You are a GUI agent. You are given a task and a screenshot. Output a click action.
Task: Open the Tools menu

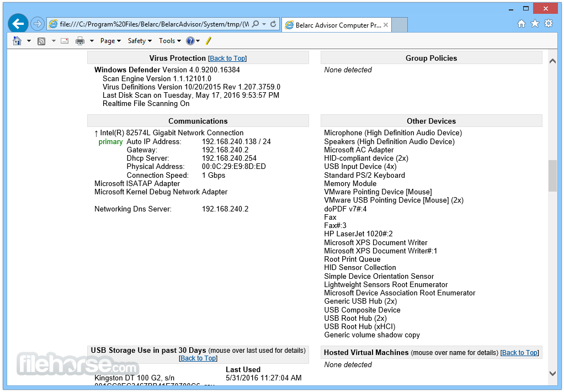(x=170, y=41)
